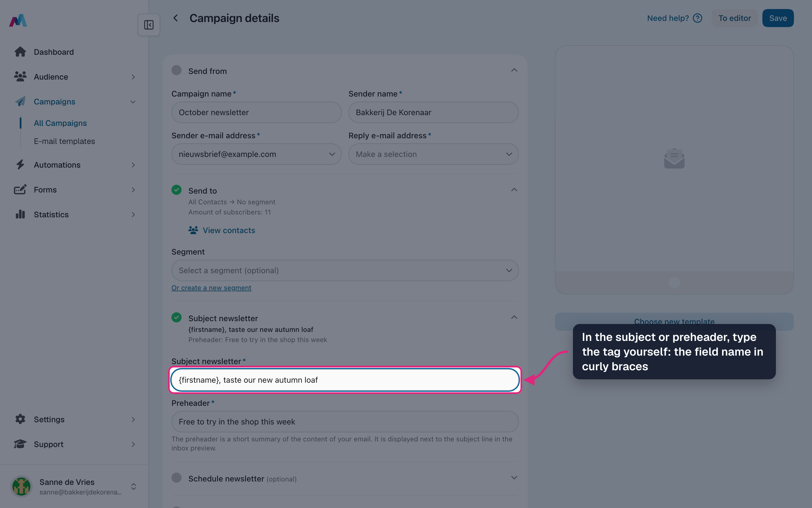The height and width of the screenshot is (508, 812).
Task: Click the Support graduation cap icon
Action: click(x=20, y=444)
